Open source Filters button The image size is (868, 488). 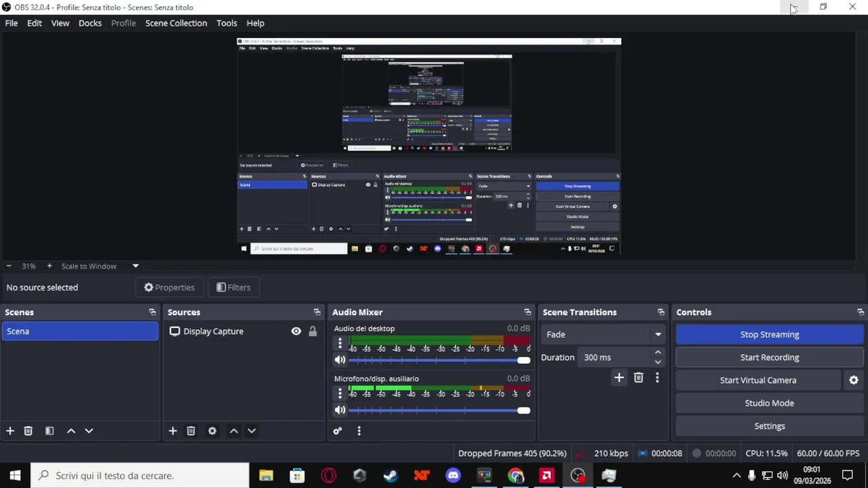233,287
